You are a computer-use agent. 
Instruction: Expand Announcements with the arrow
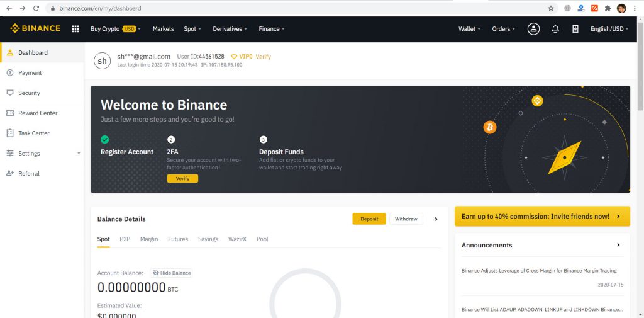pyautogui.click(x=618, y=245)
